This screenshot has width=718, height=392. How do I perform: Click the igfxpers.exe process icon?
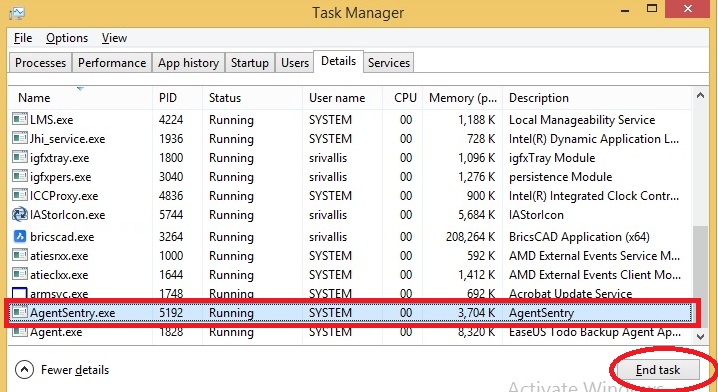coord(20,176)
